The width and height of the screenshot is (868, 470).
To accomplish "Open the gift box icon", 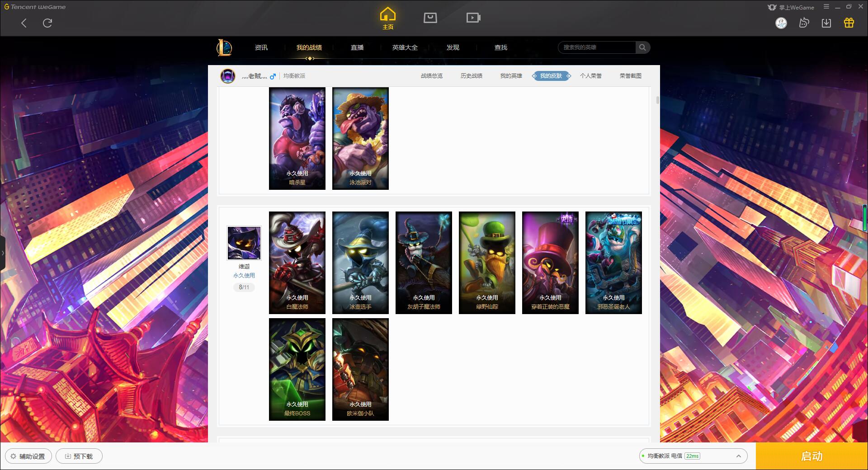I will [849, 23].
